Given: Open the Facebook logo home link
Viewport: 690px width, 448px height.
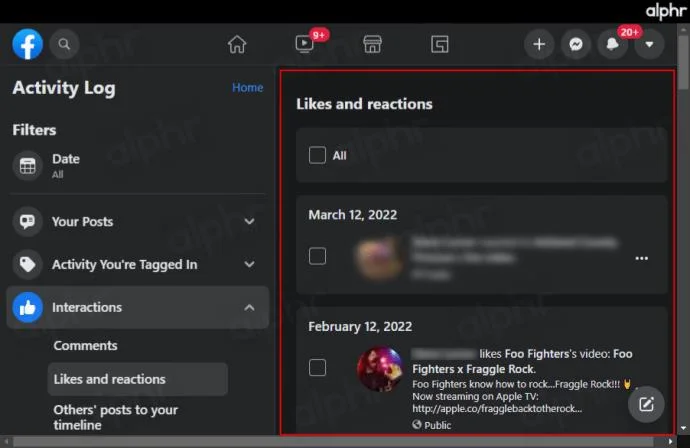Looking at the screenshot, I should pyautogui.click(x=28, y=44).
